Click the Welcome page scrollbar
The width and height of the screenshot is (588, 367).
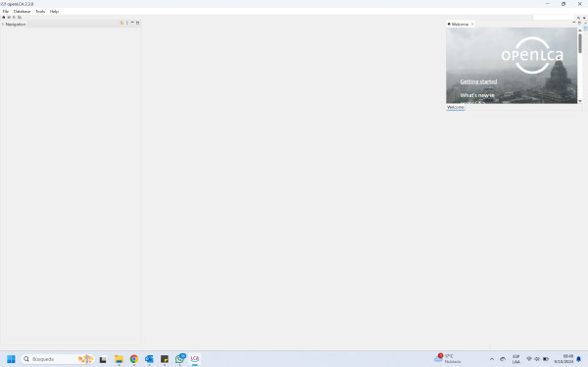tap(580, 43)
